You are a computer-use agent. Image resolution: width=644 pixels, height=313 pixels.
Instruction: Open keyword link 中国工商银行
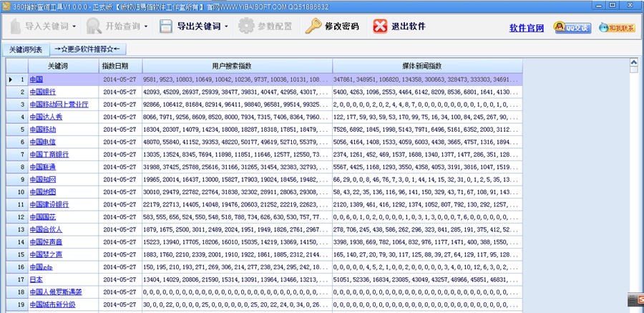pos(49,155)
